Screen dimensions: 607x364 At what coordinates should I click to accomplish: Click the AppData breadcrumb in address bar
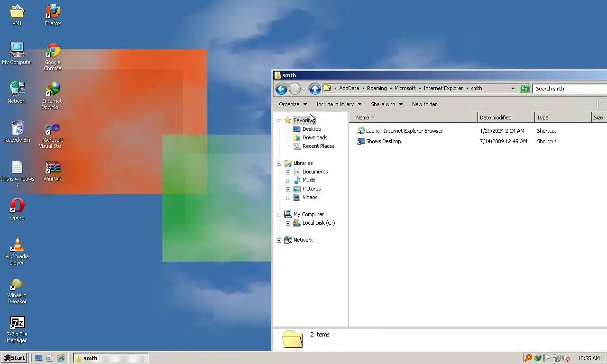click(349, 89)
